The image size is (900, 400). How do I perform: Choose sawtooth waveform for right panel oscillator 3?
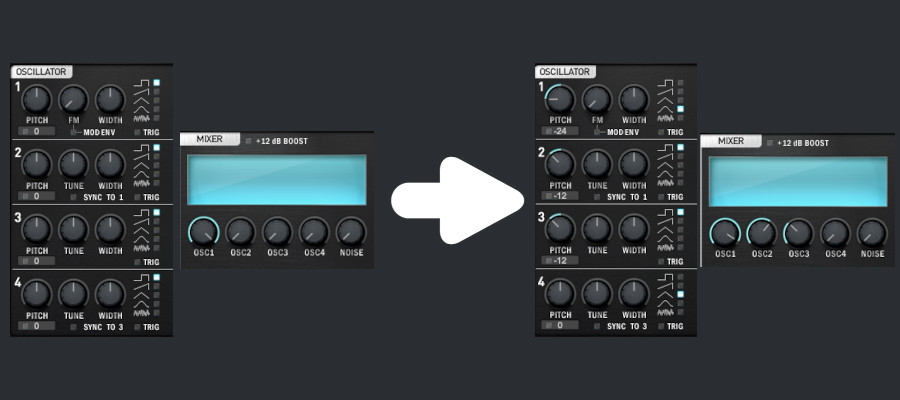pyautogui.click(x=681, y=221)
